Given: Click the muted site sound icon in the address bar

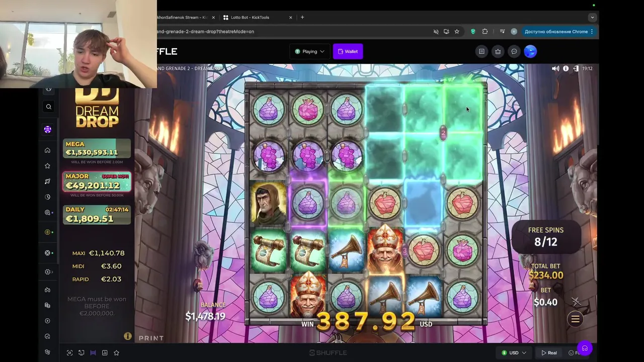Looking at the screenshot, I should pyautogui.click(x=436, y=31).
